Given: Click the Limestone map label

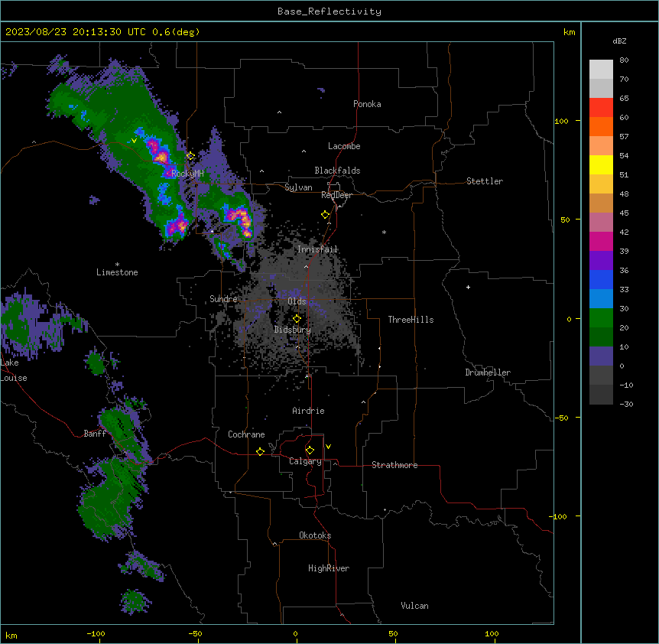Looking at the screenshot, I should coord(117,272).
